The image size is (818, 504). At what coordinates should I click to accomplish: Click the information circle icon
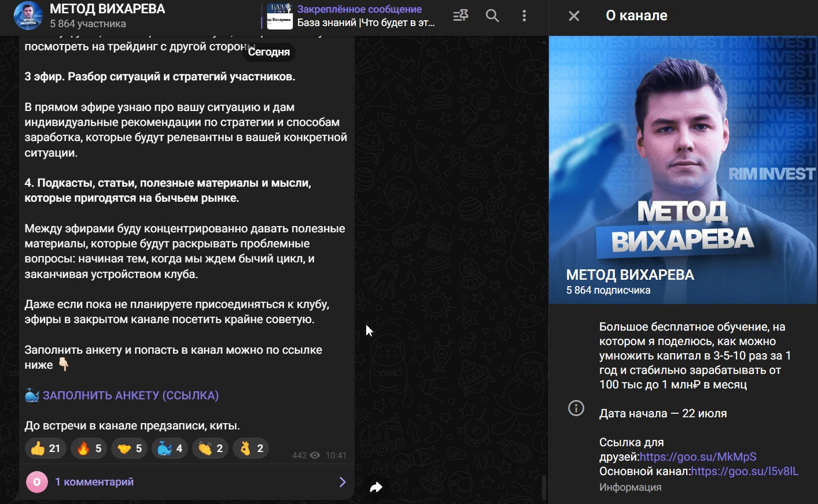click(x=576, y=408)
